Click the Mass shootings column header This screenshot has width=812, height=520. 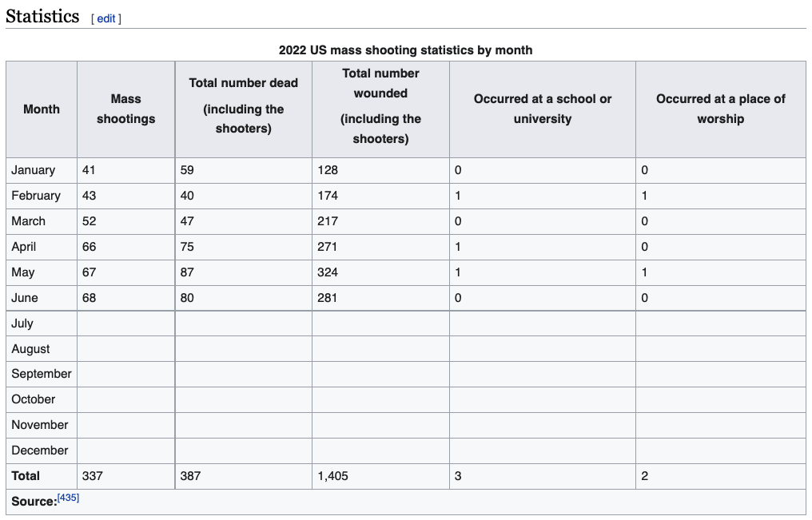[x=125, y=109]
